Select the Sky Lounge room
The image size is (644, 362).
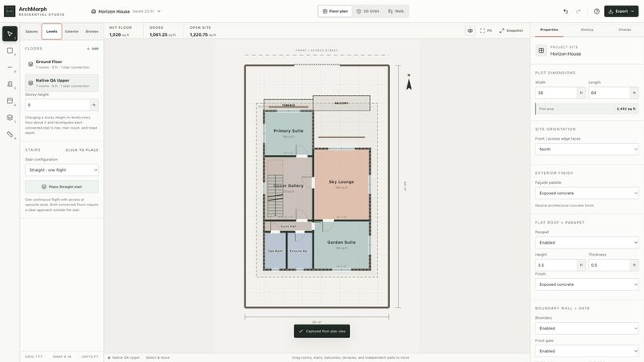pyautogui.click(x=341, y=184)
